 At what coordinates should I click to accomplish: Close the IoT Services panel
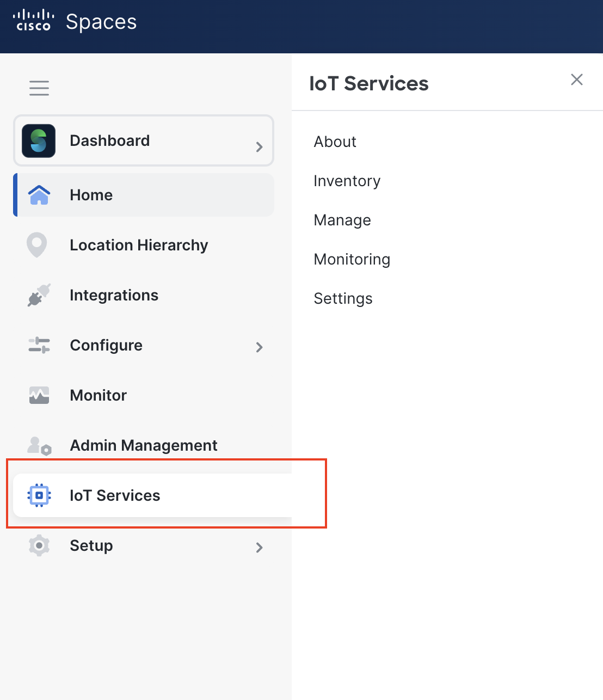point(576,80)
